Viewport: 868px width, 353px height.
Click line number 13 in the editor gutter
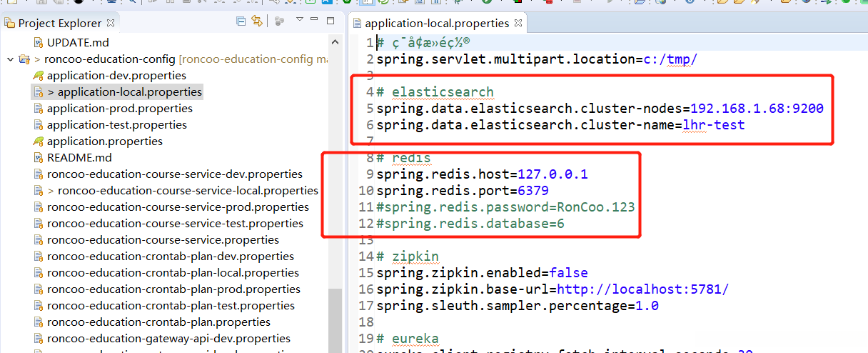click(x=365, y=240)
